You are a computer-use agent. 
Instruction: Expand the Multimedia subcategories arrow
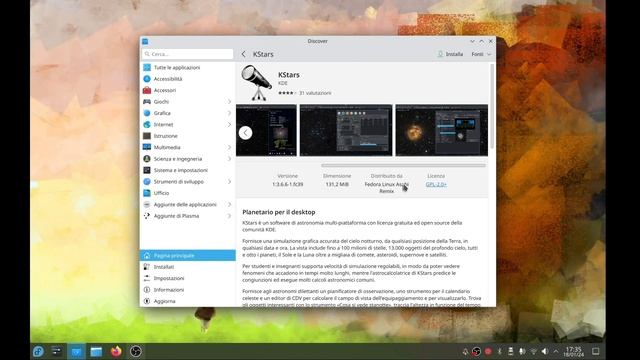[229, 147]
